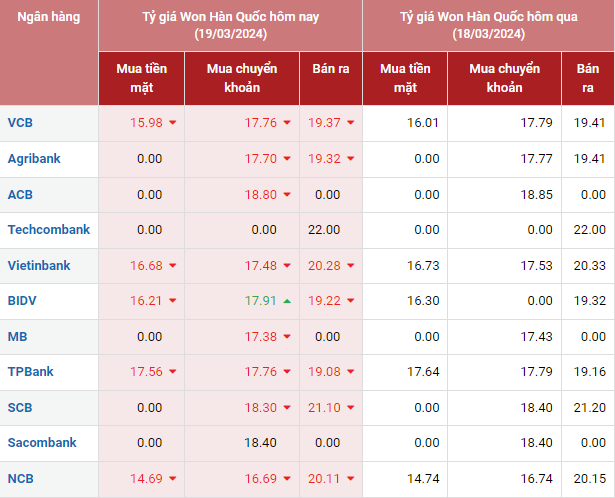Open the VCB bank link
Viewport: 615px width, 498px height.
pyautogui.click(x=20, y=123)
